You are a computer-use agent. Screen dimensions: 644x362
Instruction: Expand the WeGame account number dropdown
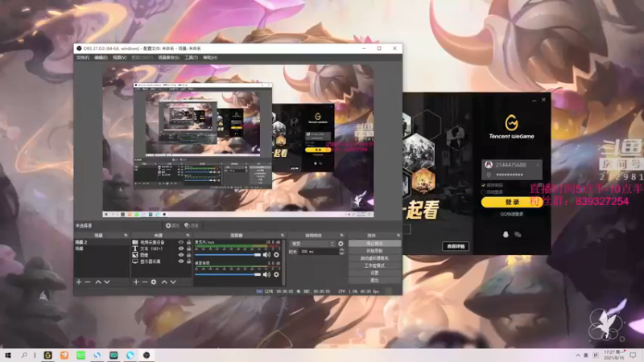pyautogui.click(x=537, y=165)
